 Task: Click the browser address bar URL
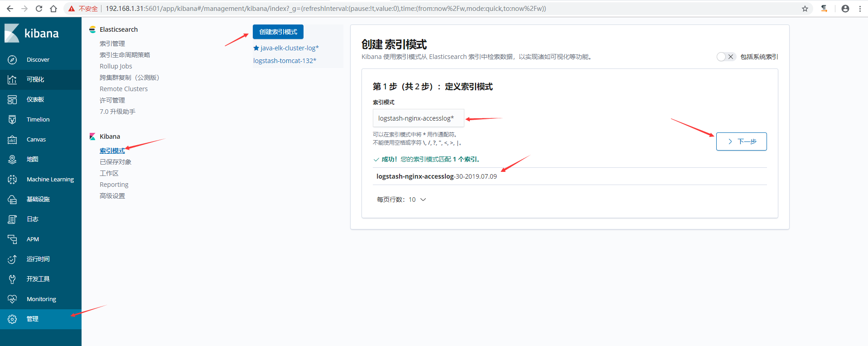[x=326, y=9]
